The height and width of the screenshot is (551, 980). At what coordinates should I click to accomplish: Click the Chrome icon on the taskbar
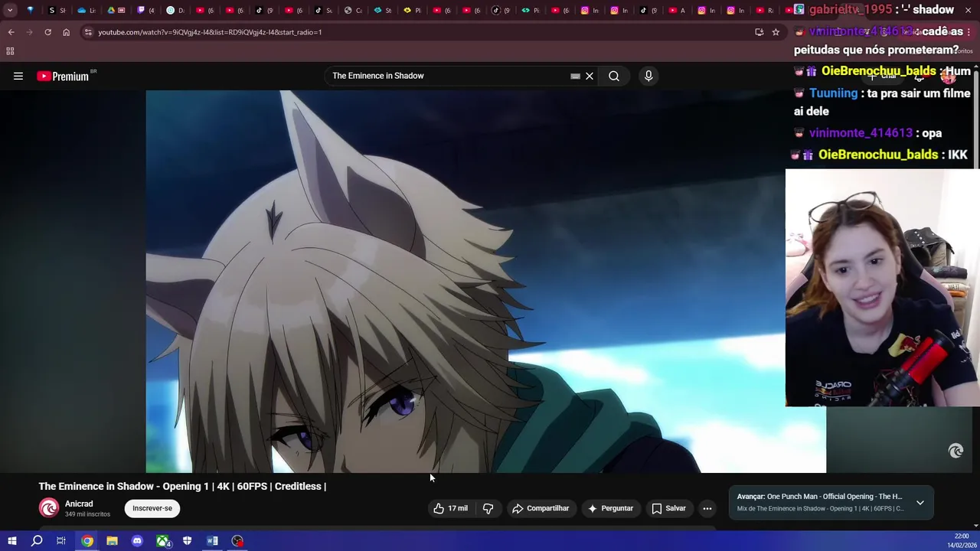[87, 541]
